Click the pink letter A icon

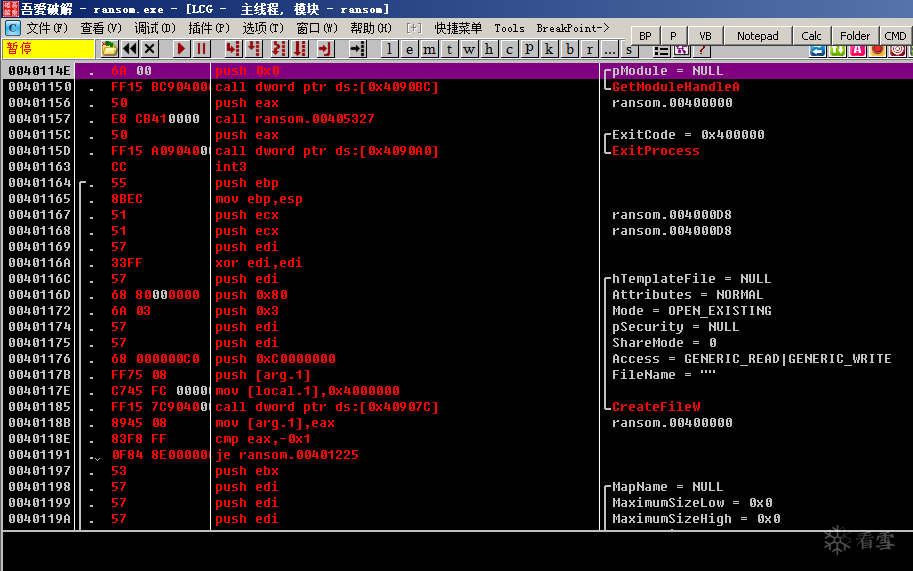pyautogui.click(x=857, y=51)
